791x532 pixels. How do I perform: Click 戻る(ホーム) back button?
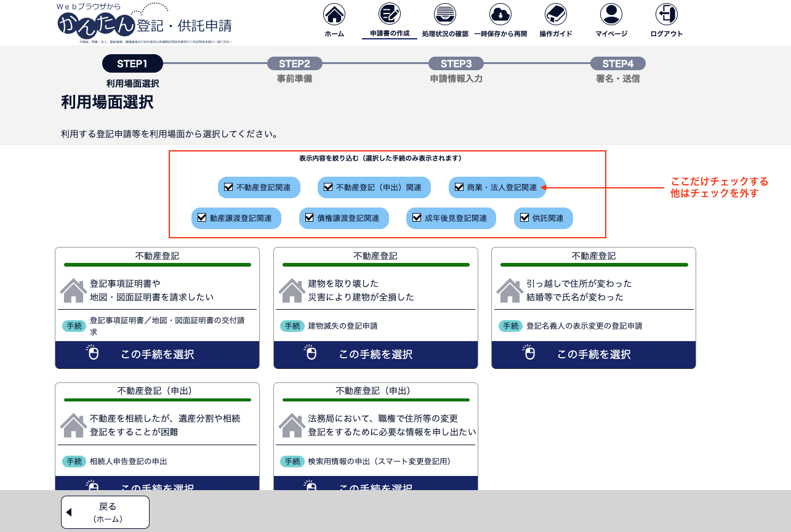(105, 512)
